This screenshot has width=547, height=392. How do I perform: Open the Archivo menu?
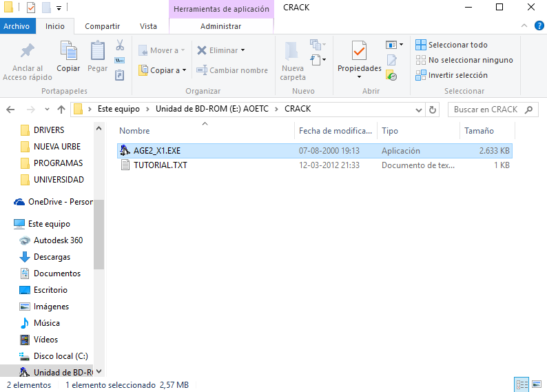(17, 26)
